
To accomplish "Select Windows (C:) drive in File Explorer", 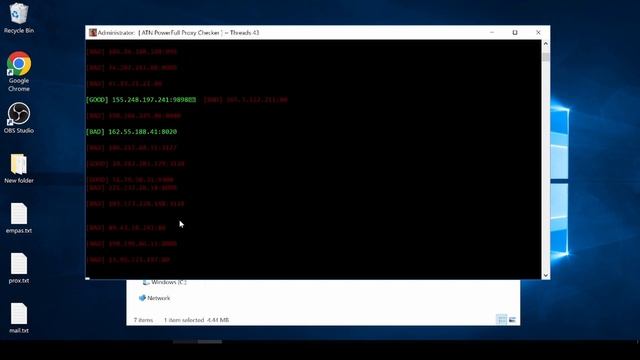I will coord(164,282).
